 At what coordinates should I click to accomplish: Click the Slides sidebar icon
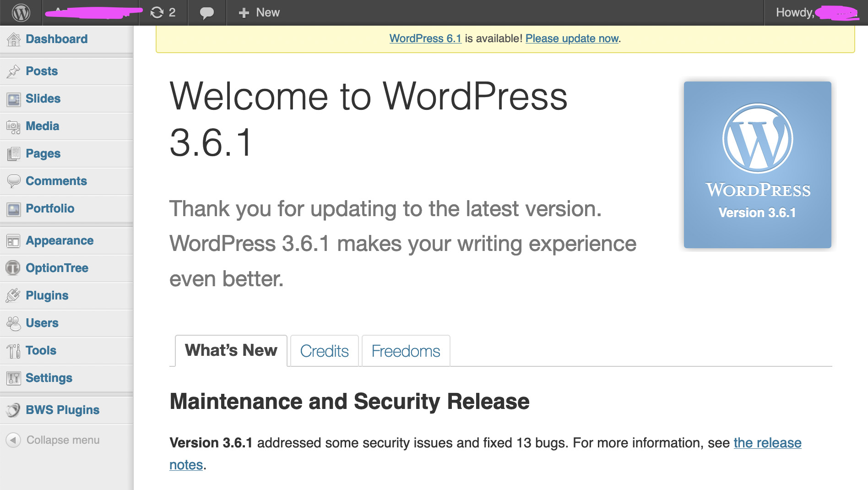point(14,99)
